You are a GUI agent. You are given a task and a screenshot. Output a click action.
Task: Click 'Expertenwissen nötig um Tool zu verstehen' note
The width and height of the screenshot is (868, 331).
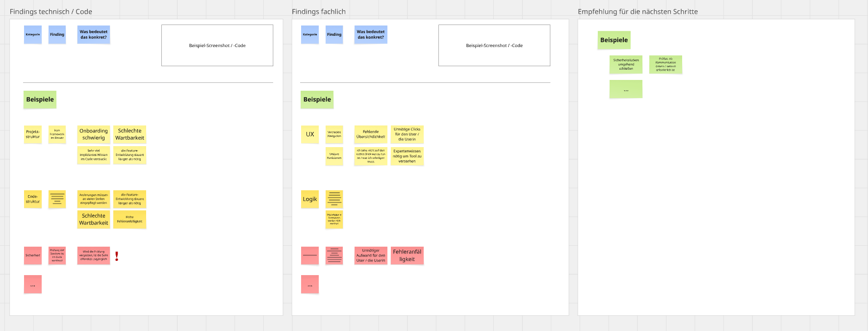(407, 156)
